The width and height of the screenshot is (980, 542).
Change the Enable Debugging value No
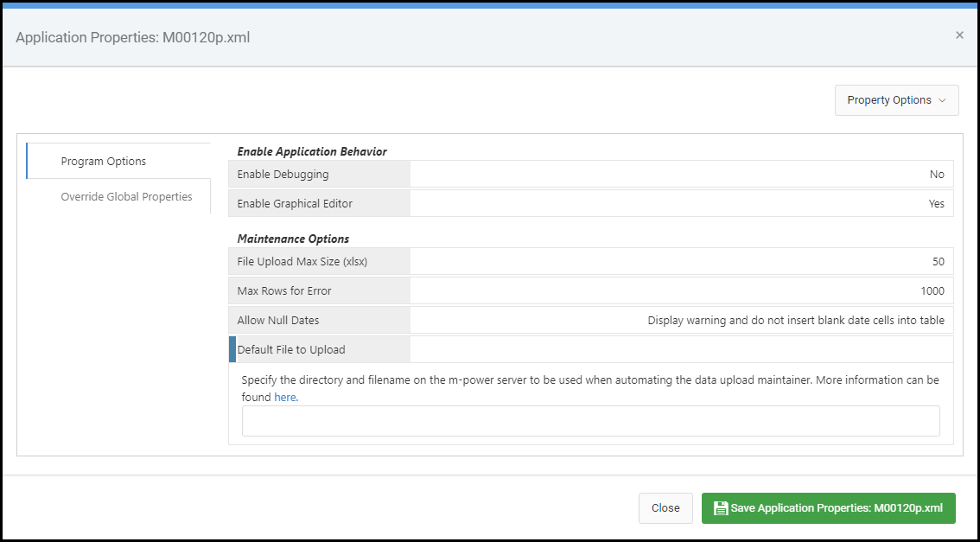click(936, 175)
